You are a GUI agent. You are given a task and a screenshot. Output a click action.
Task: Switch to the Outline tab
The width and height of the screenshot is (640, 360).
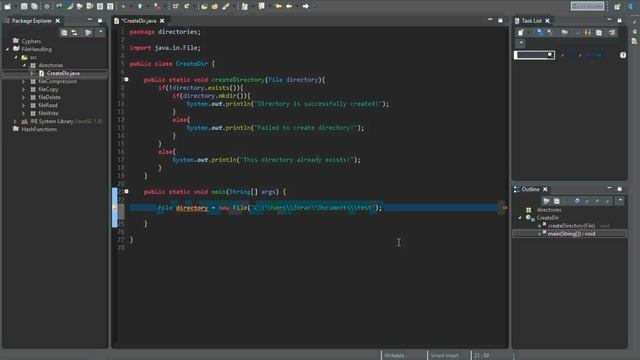point(530,189)
